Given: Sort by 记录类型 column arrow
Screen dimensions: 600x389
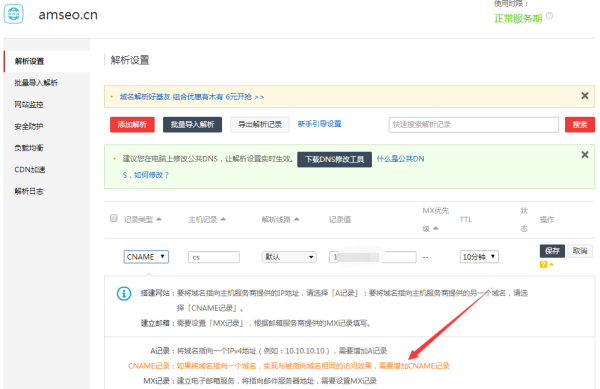Looking at the screenshot, I should pyautogui.click(x=159, y=219).
